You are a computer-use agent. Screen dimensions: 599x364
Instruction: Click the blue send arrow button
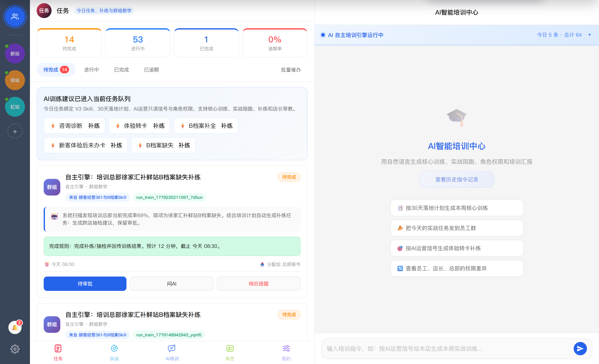(580, 349)
